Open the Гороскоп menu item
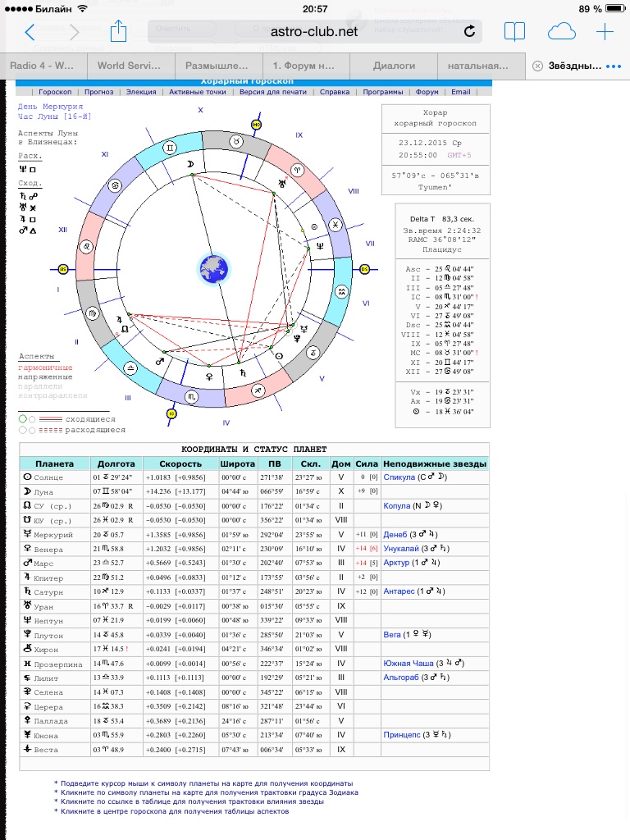 (x=55, y=92)
